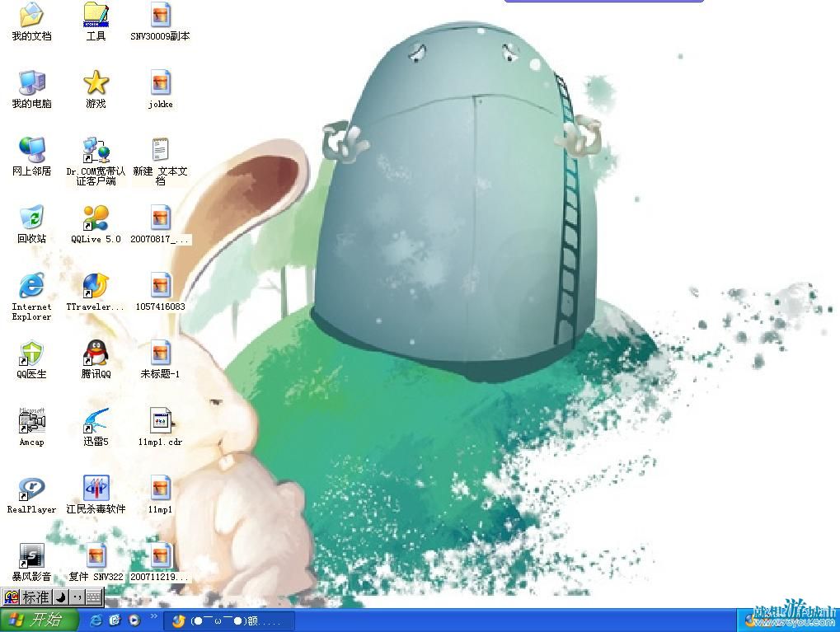Toggle Chinese punctuation on IME bar
This screenshot has height=632, width=840.
click(77, 597)
